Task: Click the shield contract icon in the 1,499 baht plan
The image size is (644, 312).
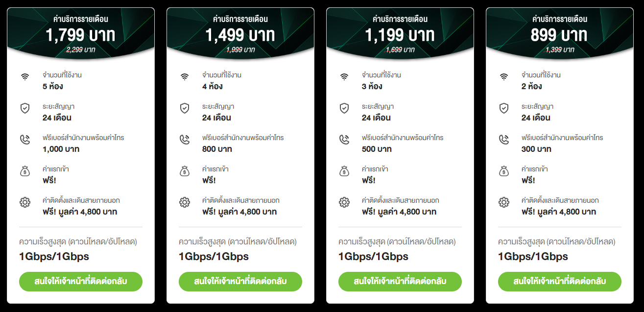Action: (185, 108)
